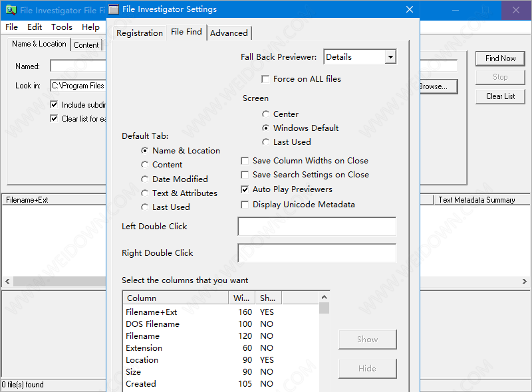
Task: Click the Right Double Click input field
Action: [x=317, y=253]
